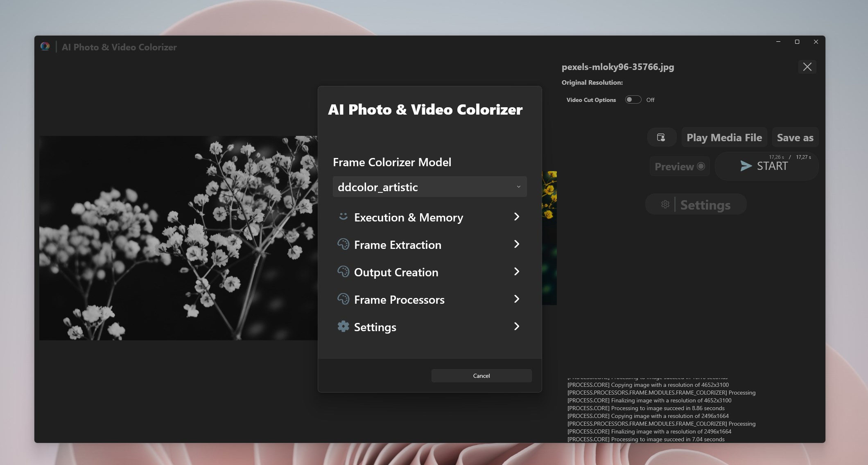Click the Save as button
Image resolution: width=868 pixels, height=465 pixels.
(795, 137)
